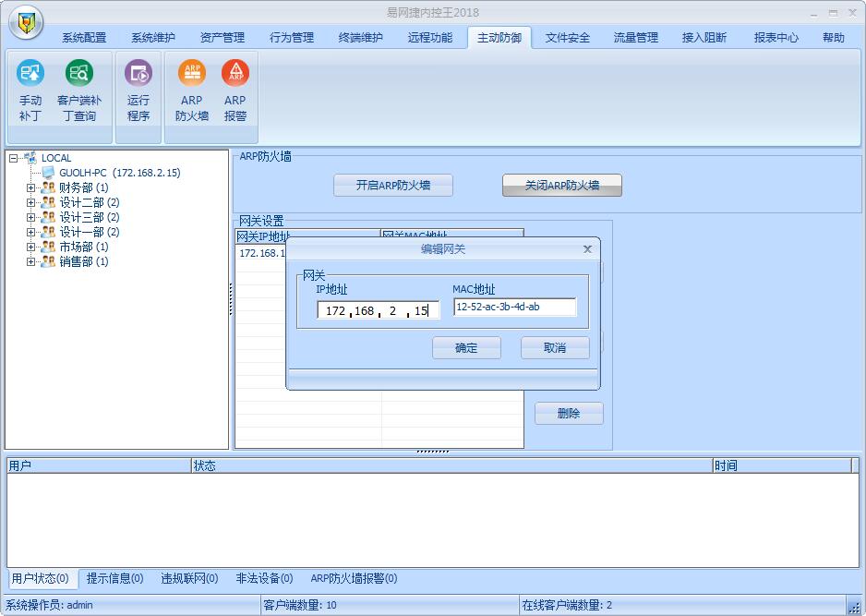
Task: Click the 状态 column header
Action: 451,465
